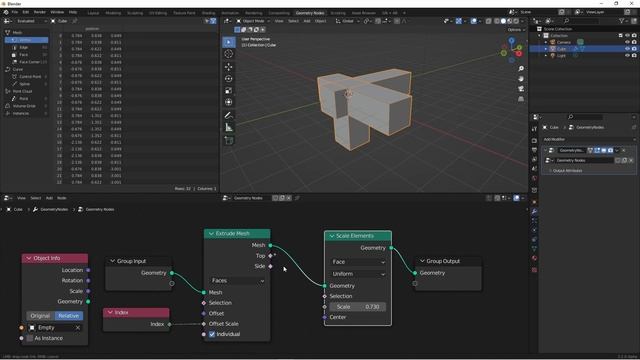The height and width of the screenshot is (360, 640).
Task: Toggle visibility eye for Cube in outliner
Action: (627, 49)
